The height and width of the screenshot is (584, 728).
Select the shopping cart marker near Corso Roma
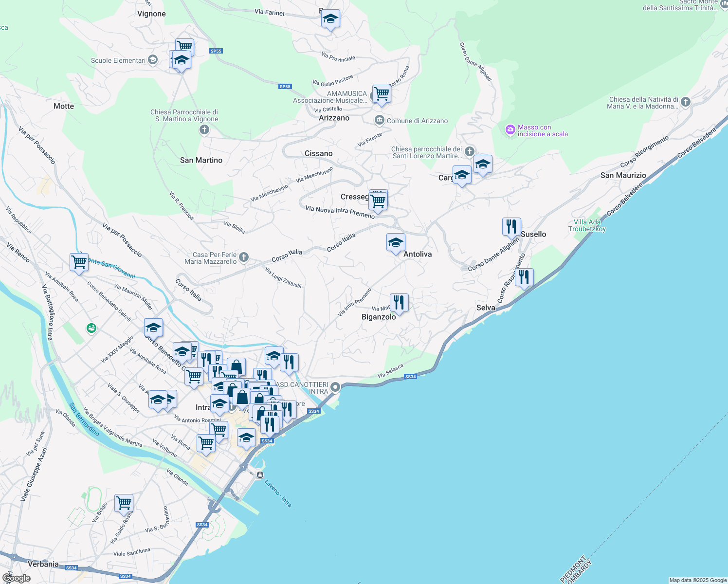point(382,95)
